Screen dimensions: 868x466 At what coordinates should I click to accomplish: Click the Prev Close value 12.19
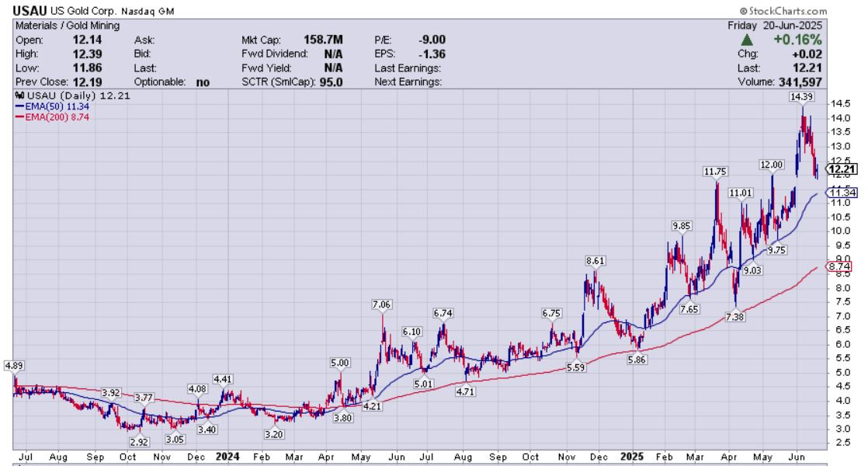click(x=86, y=82)
